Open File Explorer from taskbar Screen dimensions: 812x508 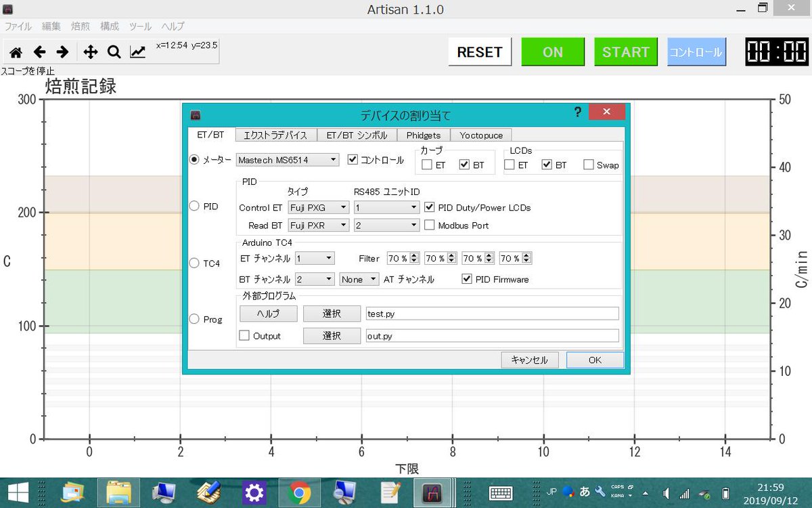tap(118, 492)
